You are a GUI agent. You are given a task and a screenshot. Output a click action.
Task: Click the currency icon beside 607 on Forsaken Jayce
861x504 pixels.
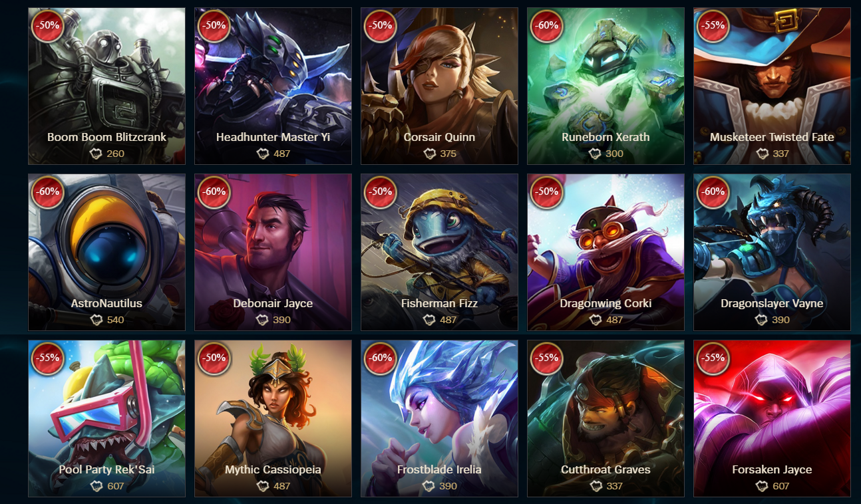762,486
